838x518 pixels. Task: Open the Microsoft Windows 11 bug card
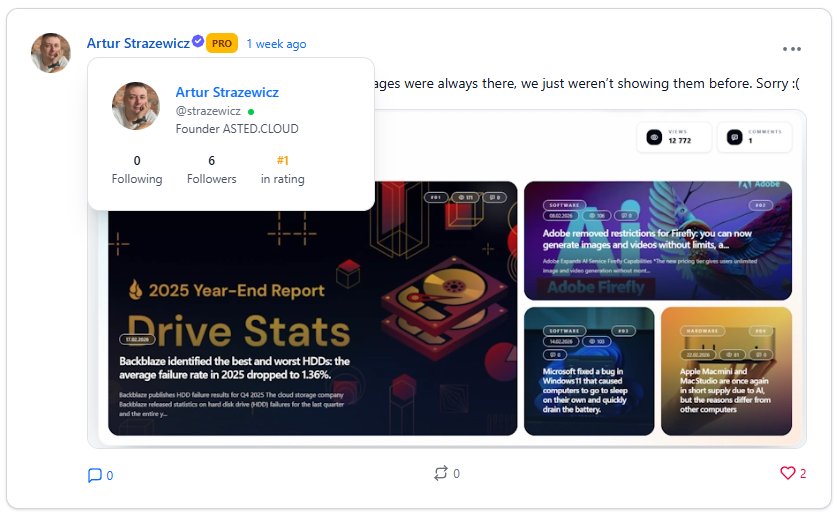[x=589, y=372]
